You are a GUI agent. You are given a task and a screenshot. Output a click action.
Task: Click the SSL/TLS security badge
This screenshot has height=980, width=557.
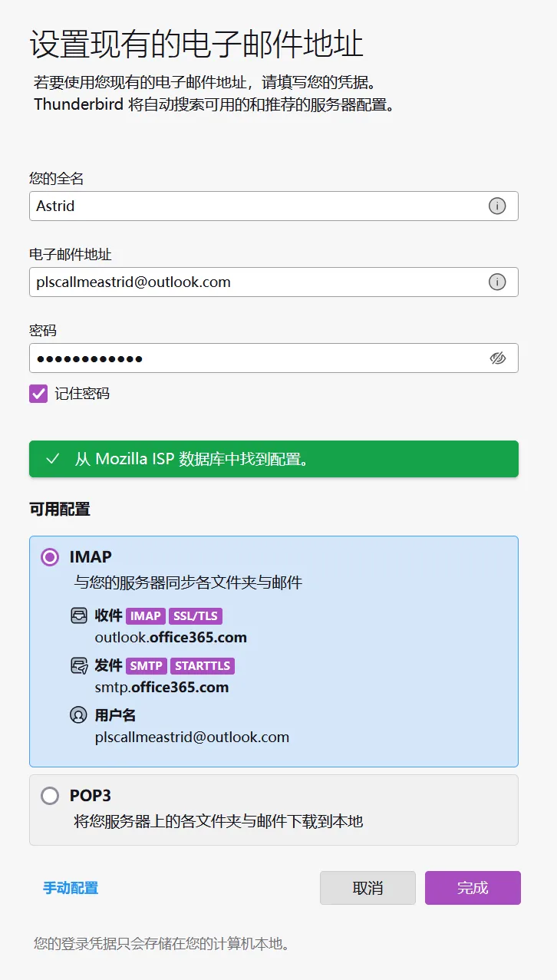(195, 615)
